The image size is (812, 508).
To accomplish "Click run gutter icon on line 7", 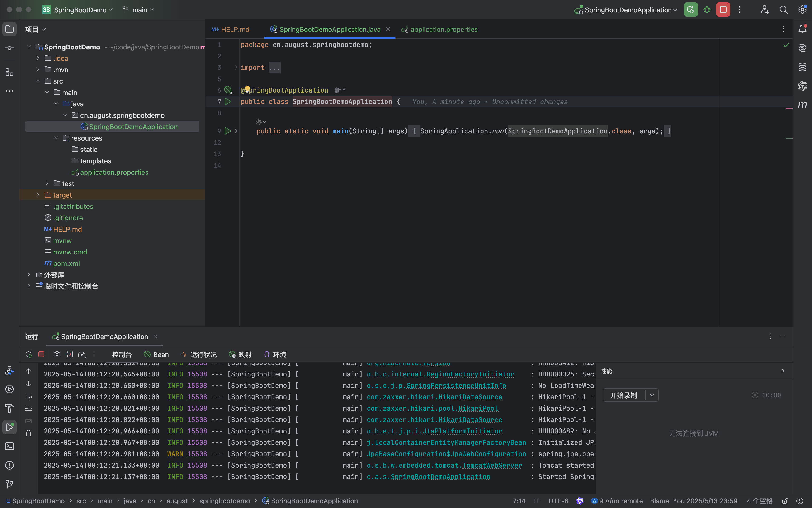I will [x=228, y=101].
